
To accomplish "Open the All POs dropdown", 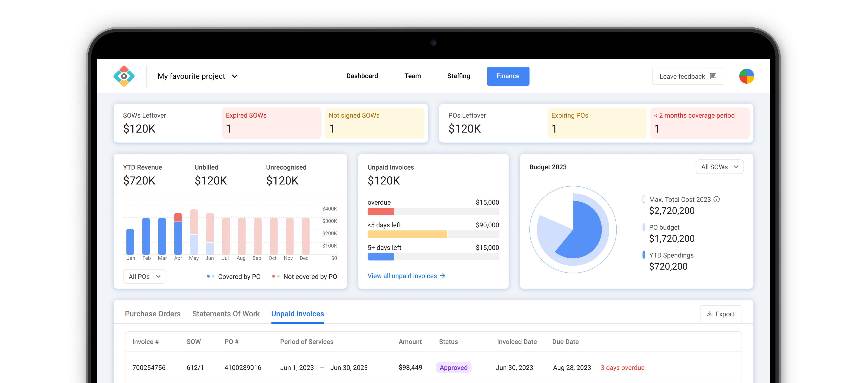I will 144,276.
